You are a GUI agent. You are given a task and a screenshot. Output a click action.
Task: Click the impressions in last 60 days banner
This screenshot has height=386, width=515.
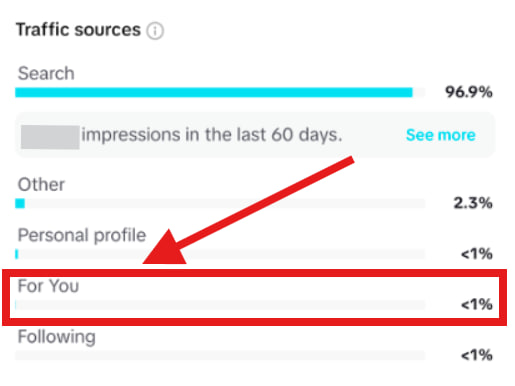click(255, 135)
